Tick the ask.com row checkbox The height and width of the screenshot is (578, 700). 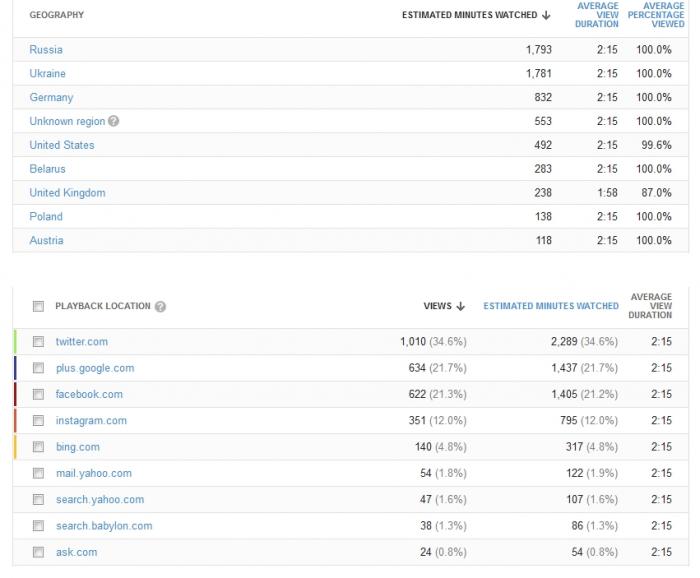(38, 552)
